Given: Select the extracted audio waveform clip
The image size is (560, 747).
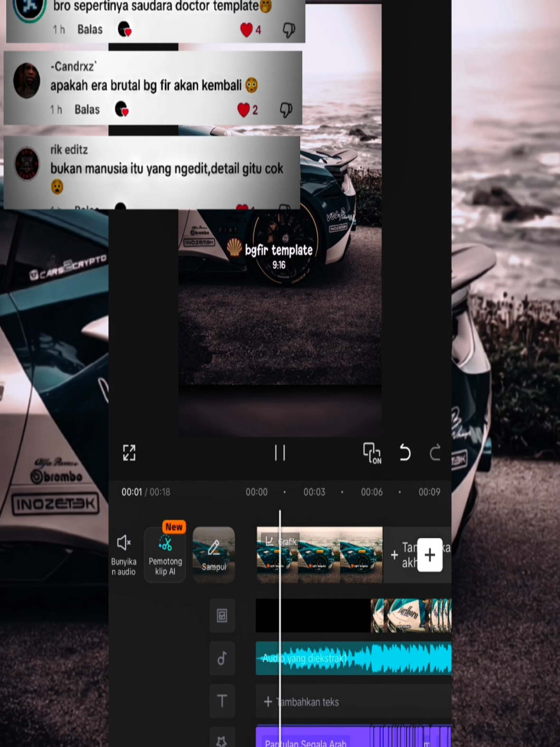Looking at the screenshot, I should click(x=353, y=659).
